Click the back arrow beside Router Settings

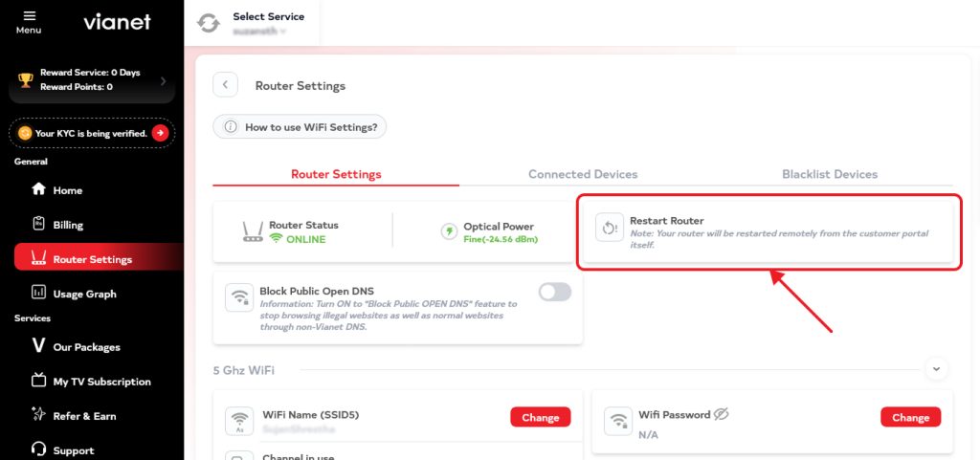point(225,85)
